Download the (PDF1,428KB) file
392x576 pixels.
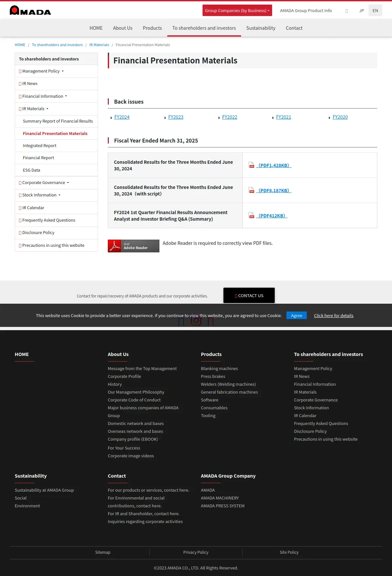274,165
